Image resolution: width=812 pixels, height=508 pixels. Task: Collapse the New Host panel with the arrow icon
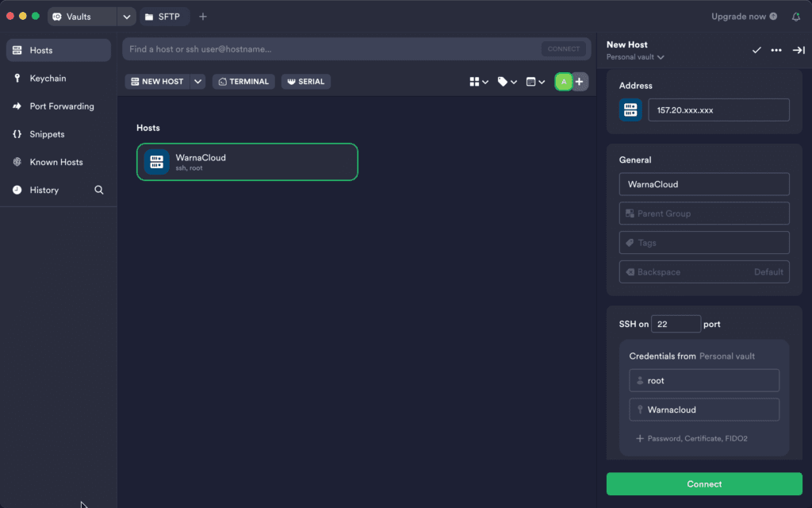pos(799,50)
